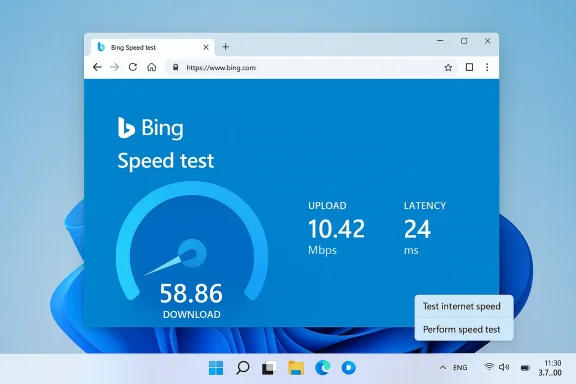Image resolution: width=576 pixels, height=384 pixels.
Task: Open Task View on the taskbar
Action: pyautogui.click(x=269, y=368)
